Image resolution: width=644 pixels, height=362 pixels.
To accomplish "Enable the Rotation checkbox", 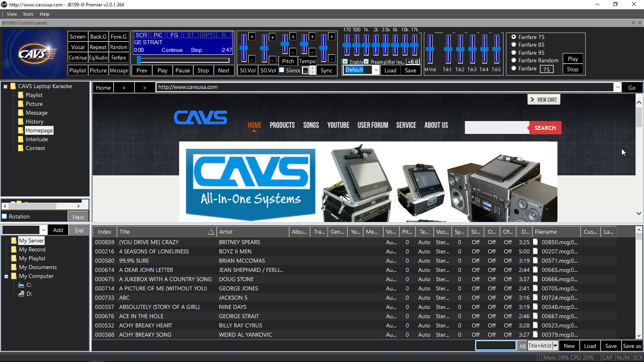I will click(4, 216).
